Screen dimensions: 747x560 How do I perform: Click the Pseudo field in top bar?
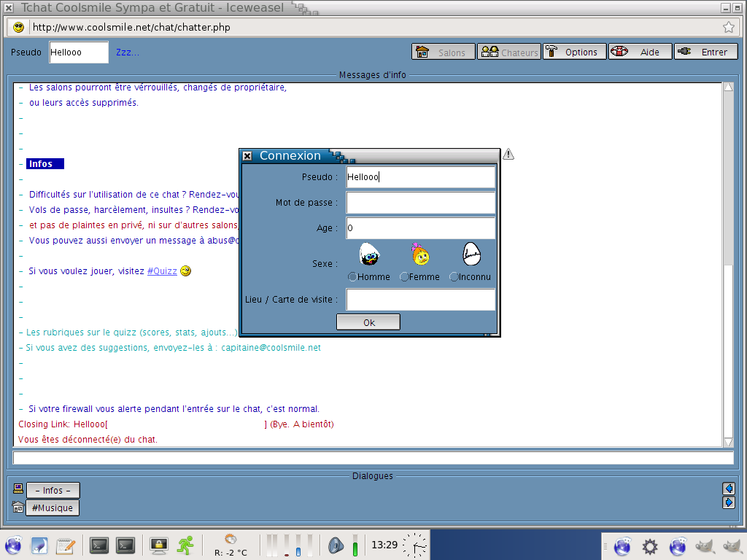point(79,52)
